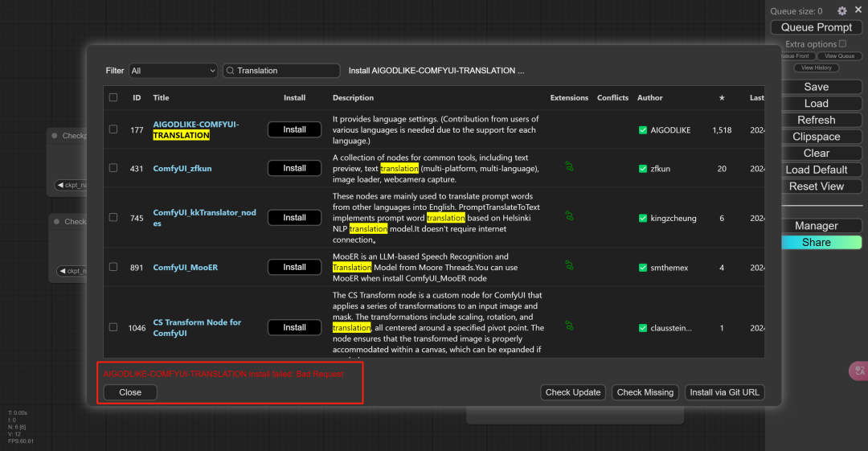Sort table by Extensions column header
The image size is (868, 451).
click(x=569, y=97)
